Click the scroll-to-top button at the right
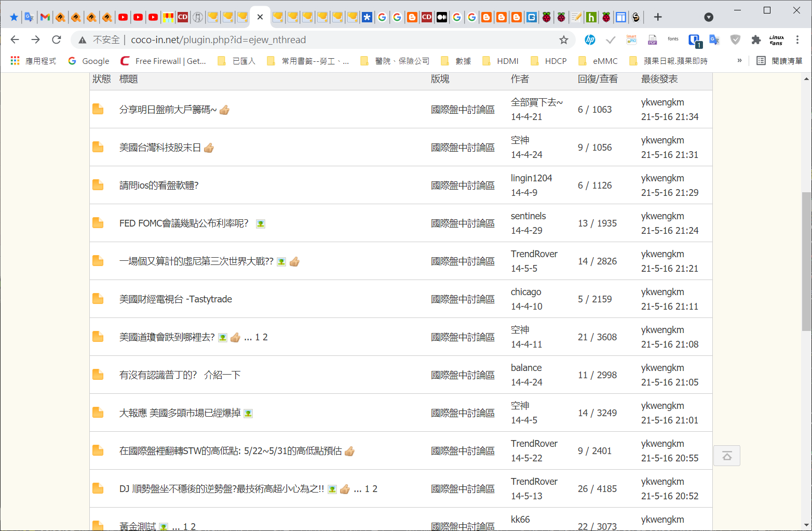 727,456
